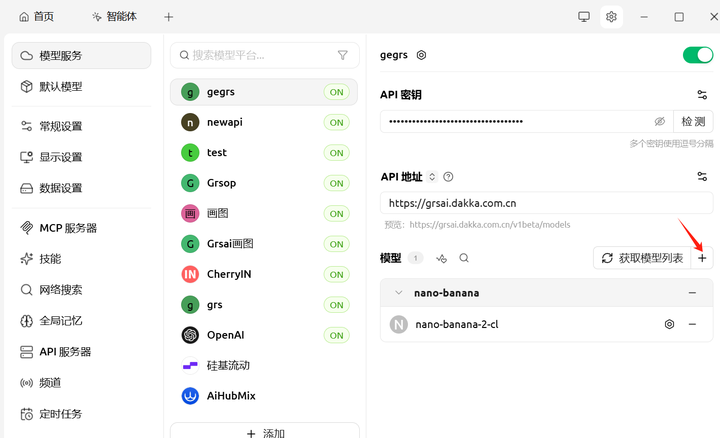Switch to 首页 tab
The width and height of the screenshot is (720, 438).
point(36,17)
